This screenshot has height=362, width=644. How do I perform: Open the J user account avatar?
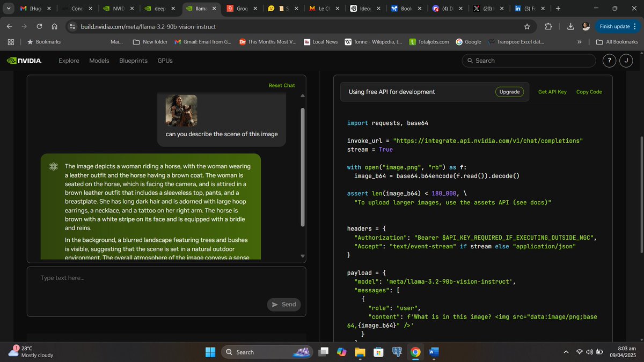(x=626, y=61)
